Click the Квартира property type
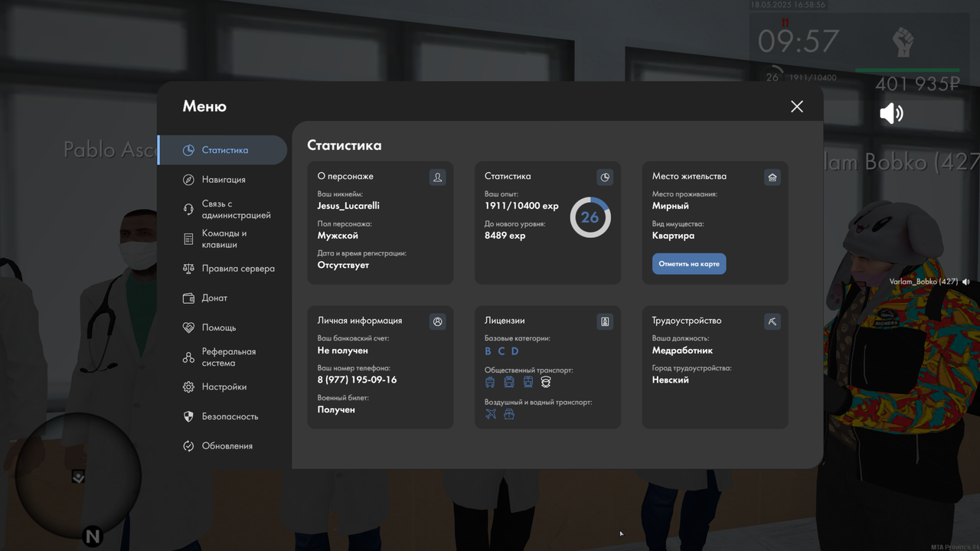 click(674, 236)
